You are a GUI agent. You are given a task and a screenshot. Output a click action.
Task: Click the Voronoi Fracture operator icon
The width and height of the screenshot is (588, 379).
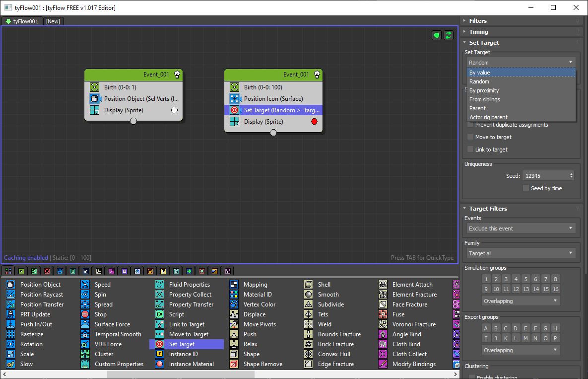(x=383, y=324)
